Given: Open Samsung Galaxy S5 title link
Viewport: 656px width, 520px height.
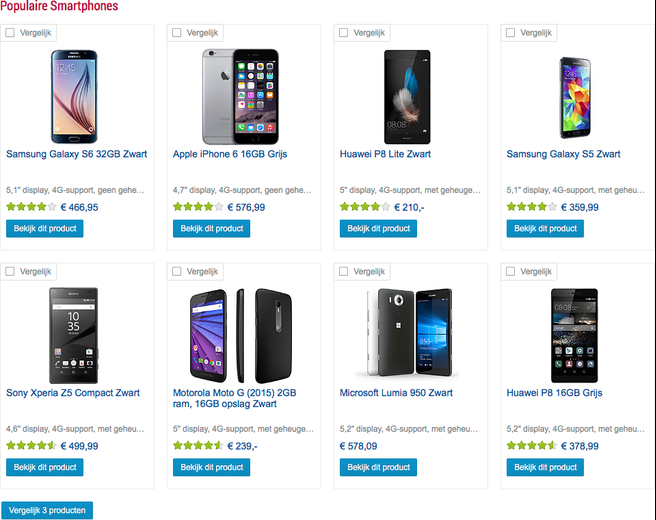Looking at the screenshot, I should pos(563,154).
